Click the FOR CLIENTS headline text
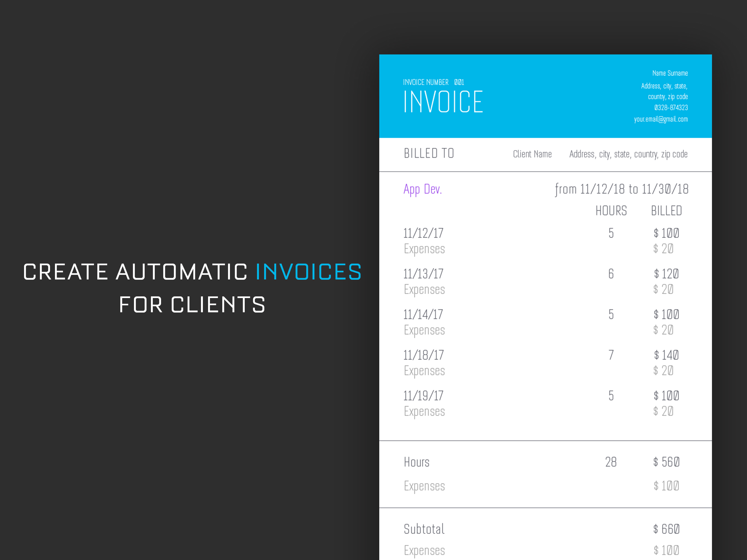Screen dimensions: 747x560 pos(192,305)
